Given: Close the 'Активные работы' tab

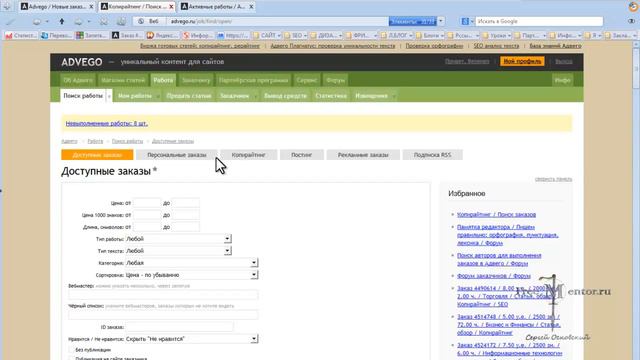Looking at the screenshot, I should point(251,7).
